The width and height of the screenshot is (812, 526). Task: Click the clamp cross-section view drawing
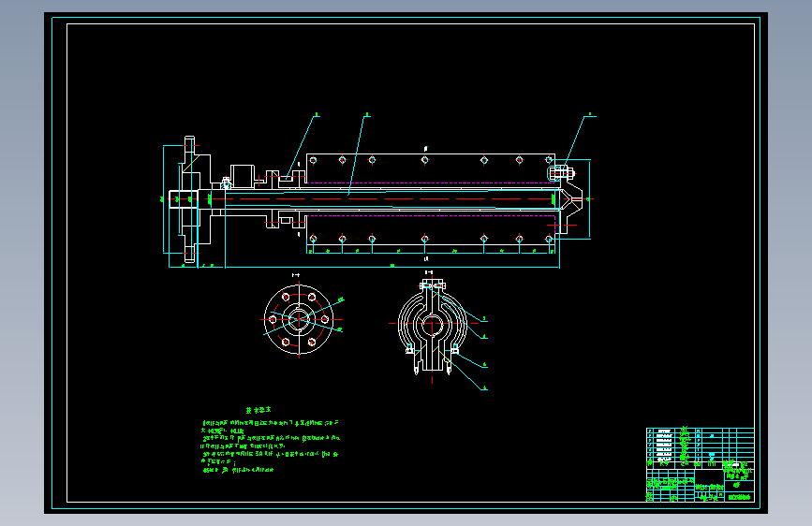(x=433, y=328)
